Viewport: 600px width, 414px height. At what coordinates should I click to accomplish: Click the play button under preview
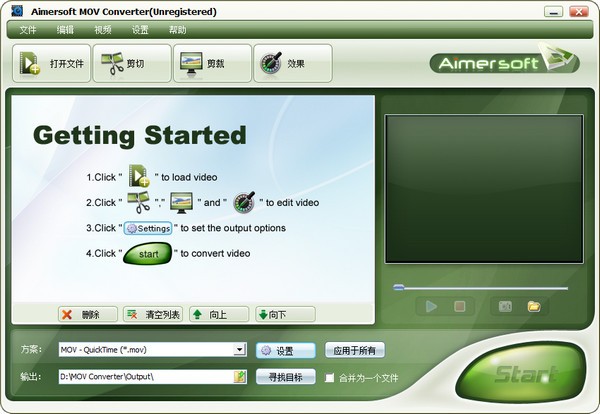point(431,306)
